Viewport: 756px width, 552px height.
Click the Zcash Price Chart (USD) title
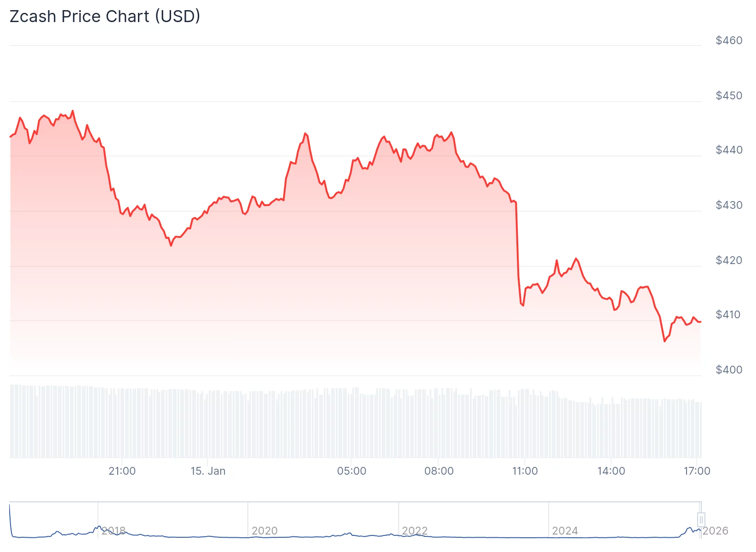click(x=105, y=17)
